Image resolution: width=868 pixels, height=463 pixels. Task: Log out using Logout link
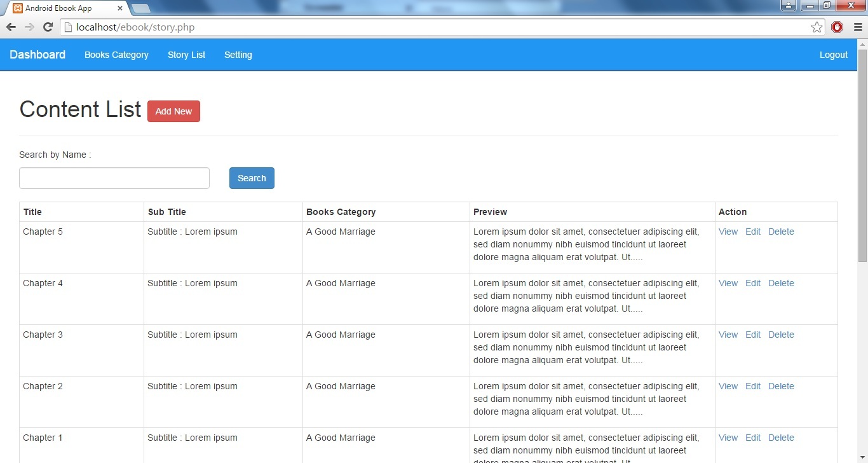833,55
